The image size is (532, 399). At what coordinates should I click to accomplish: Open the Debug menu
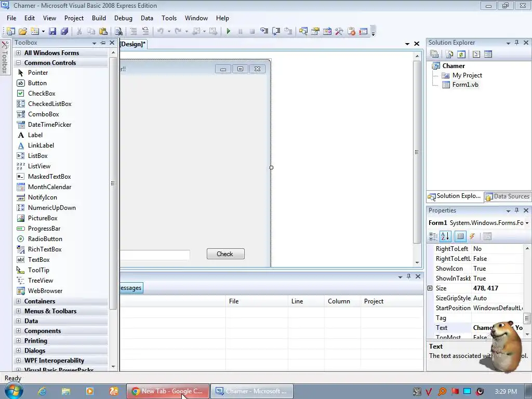[x=123, y=18]
